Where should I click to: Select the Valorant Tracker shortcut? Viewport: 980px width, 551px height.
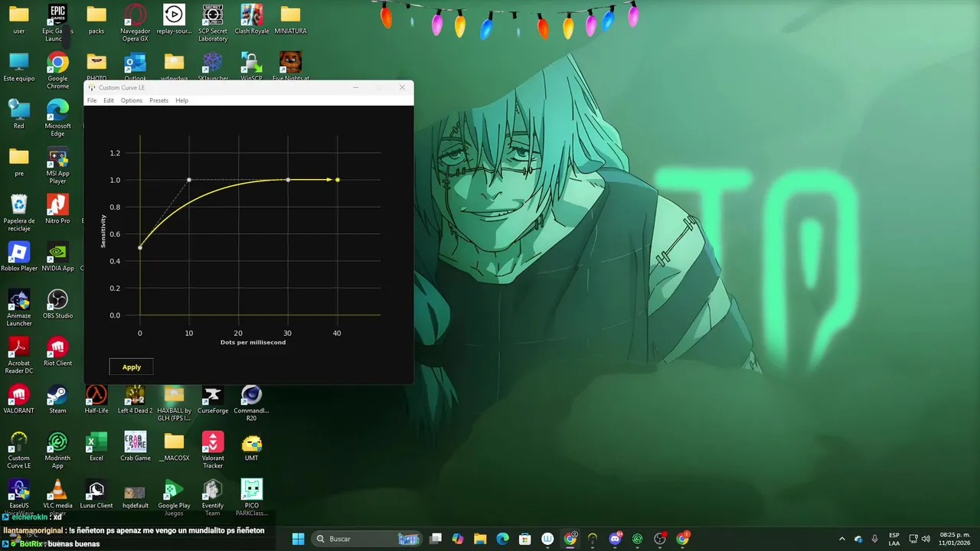coord(213,450)
